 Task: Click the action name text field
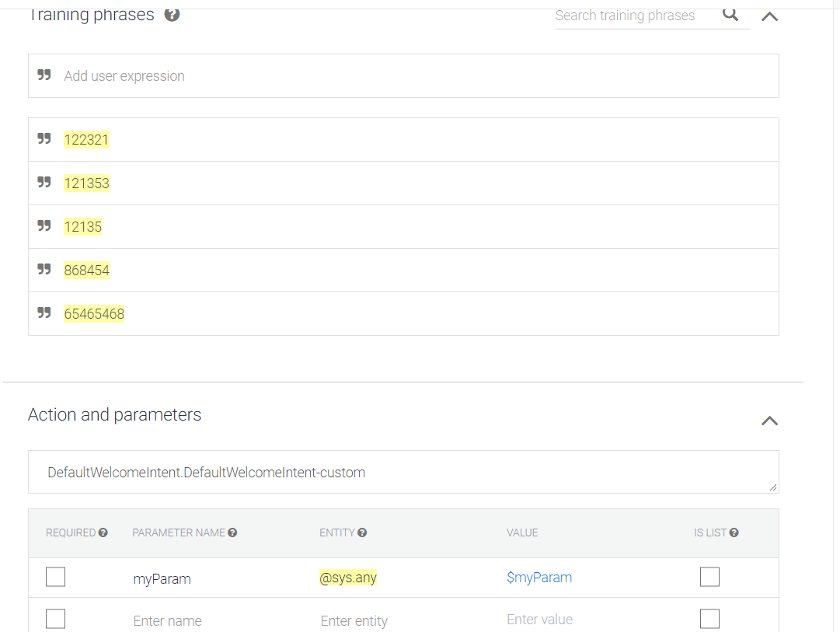403,472
